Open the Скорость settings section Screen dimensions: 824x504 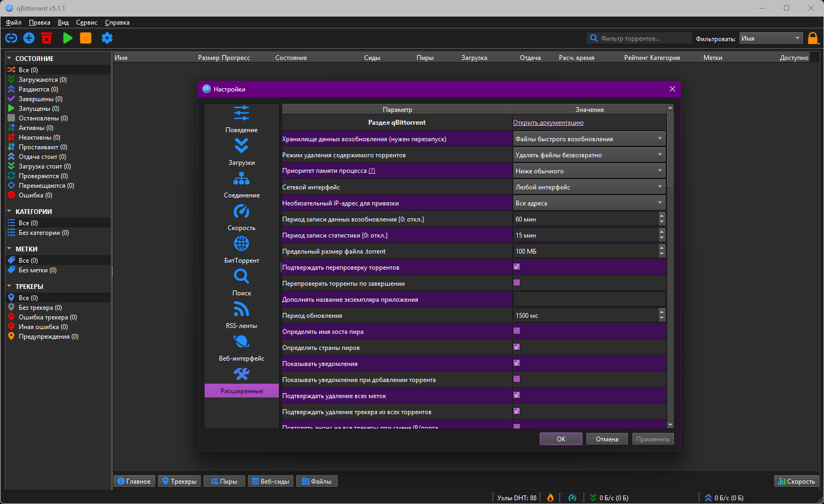click(x=241, y=218)
